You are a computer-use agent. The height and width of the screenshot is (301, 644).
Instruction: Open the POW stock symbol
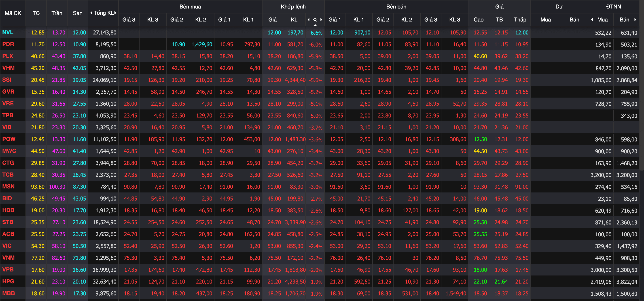click(x=9, y=139)
